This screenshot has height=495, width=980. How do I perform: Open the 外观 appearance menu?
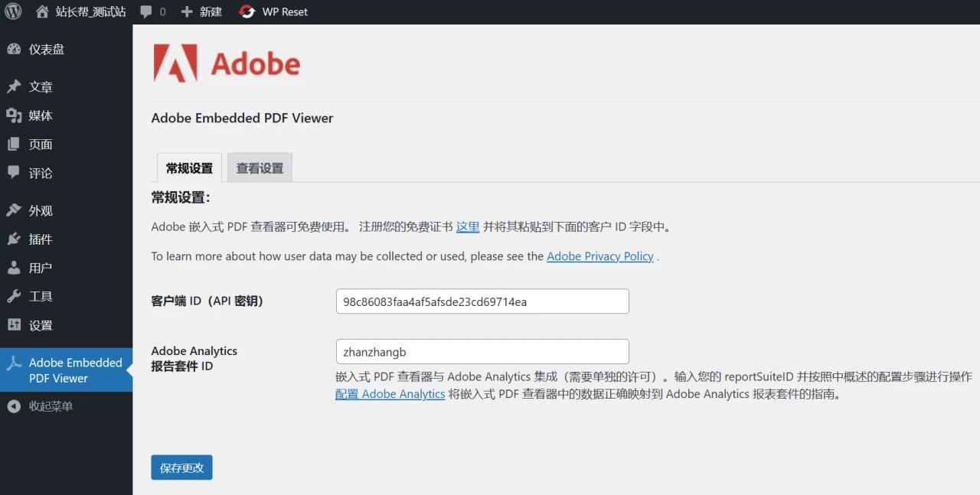[x=41, y=210]
